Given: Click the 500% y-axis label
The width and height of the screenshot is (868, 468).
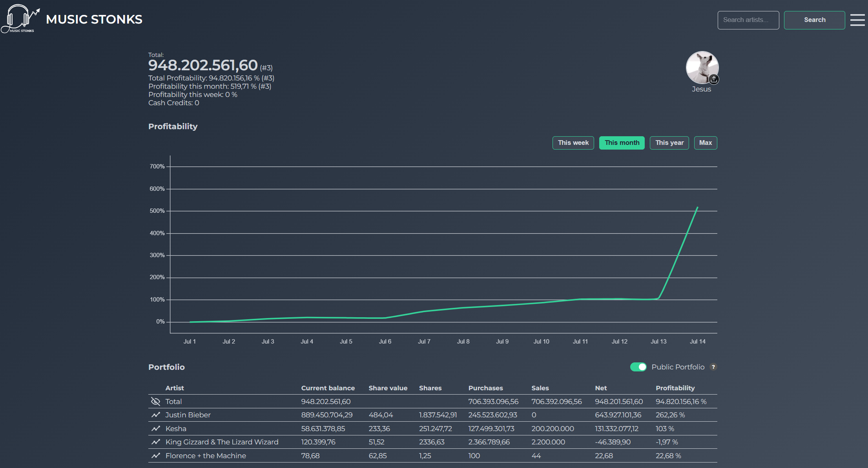Looking at the screenshot, I should pyautogui.click(x=157, y=211).
